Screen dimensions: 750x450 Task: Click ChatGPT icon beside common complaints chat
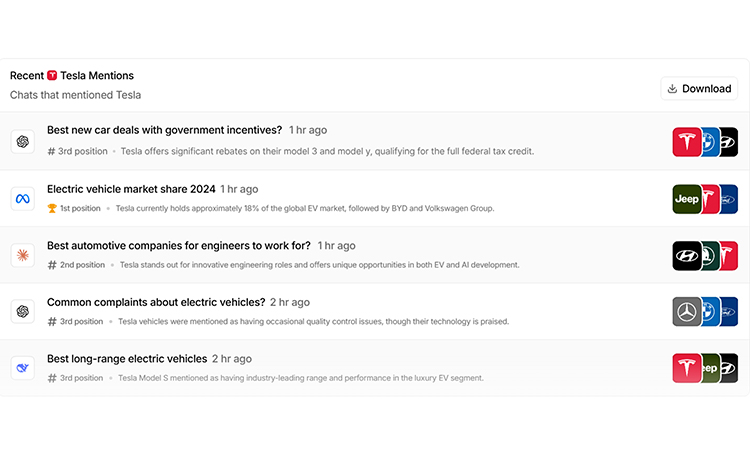(22, 311)
